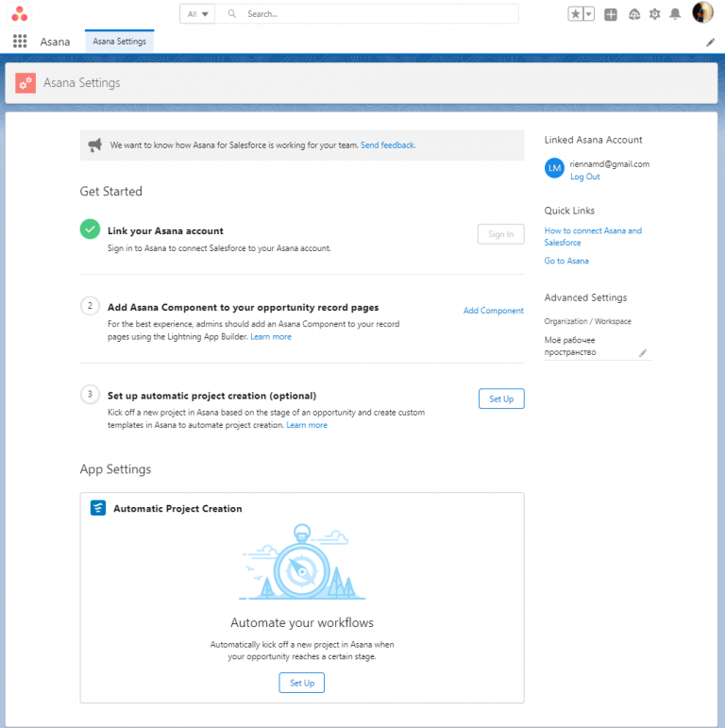Click into the Search field
This screenshot has height=728, width=725.
pyautogui.click(x=378, y=14)
